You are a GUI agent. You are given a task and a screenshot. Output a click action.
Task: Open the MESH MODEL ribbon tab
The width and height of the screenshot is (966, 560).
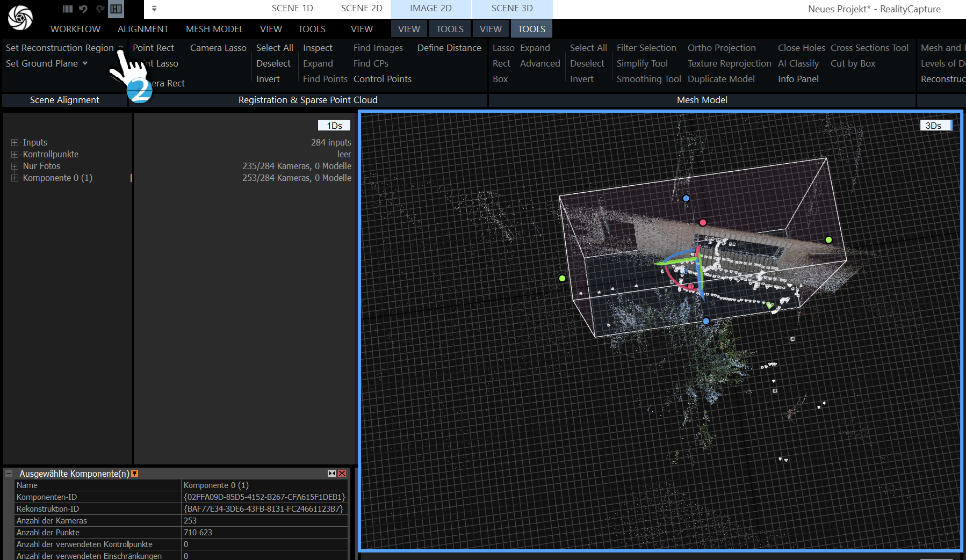click(x=214, y=29)
